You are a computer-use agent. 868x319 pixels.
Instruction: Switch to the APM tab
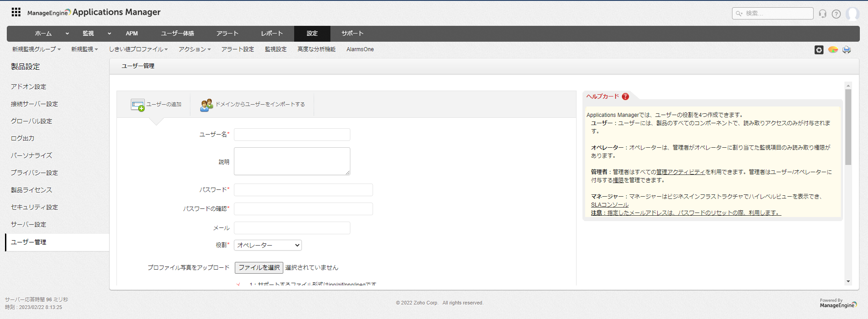pyautogui.click(x=132, y=34)
